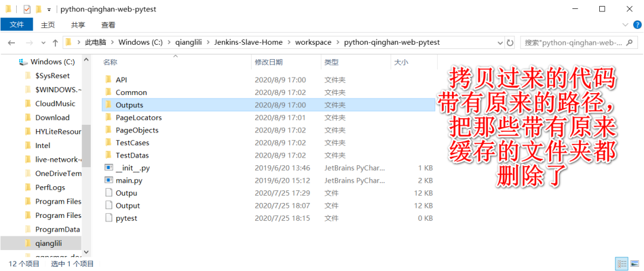Screen dimensions: 644x271
Task: Switch to large icons view layout
Action: click(x=634, y=264)
